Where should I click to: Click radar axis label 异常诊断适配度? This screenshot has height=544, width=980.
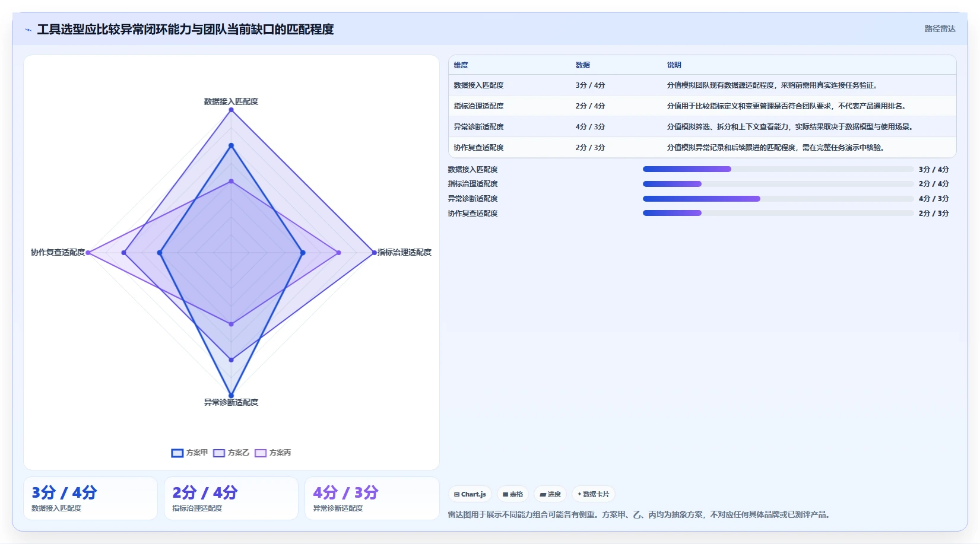click(231, 402)
